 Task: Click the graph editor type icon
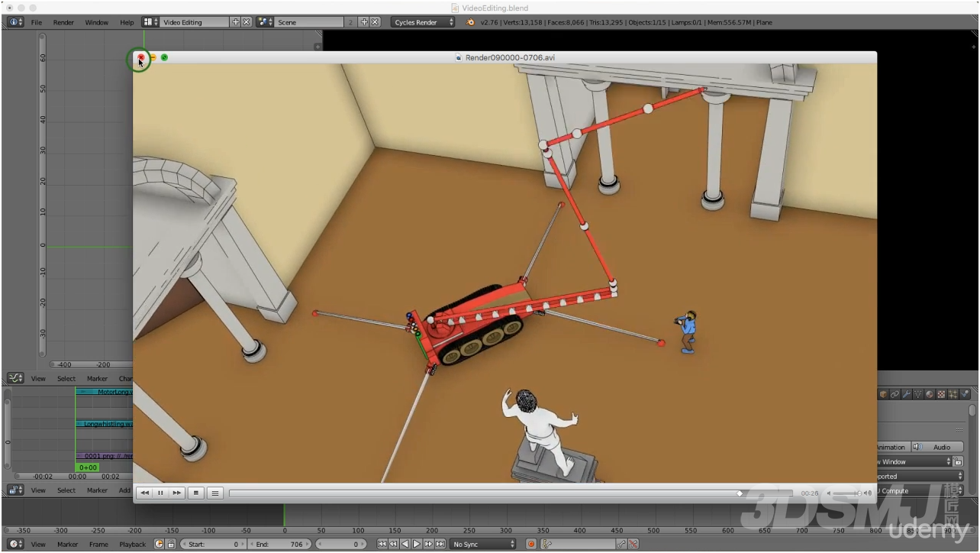[15, 378]
